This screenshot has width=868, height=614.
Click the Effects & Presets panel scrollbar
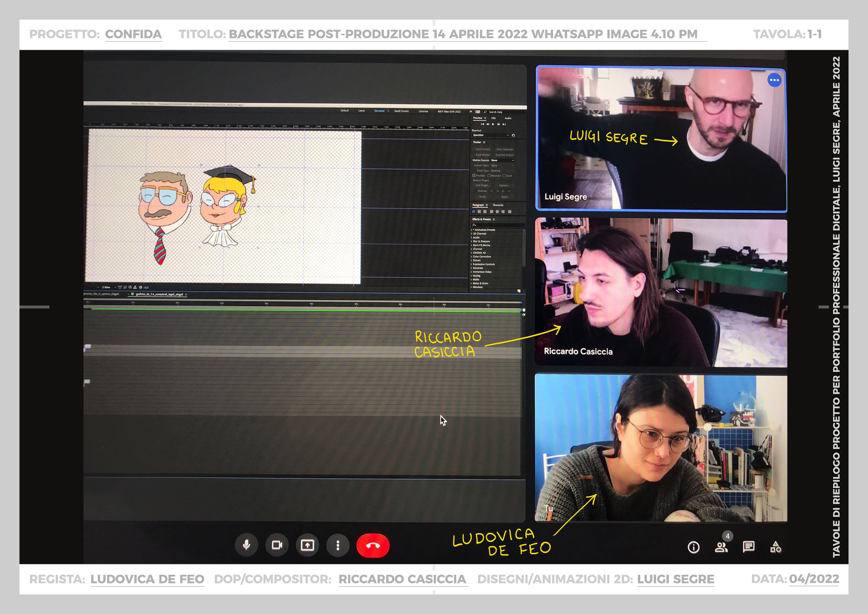pos(524,248)
